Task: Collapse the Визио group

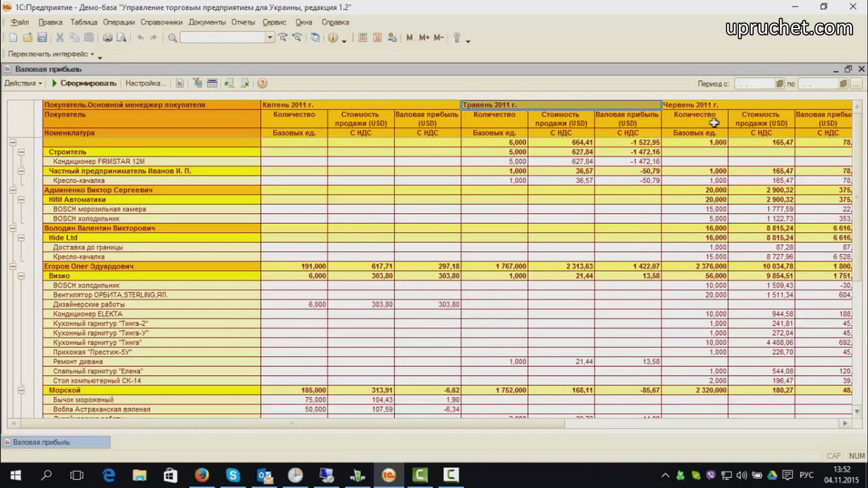Action: (21, 276)
